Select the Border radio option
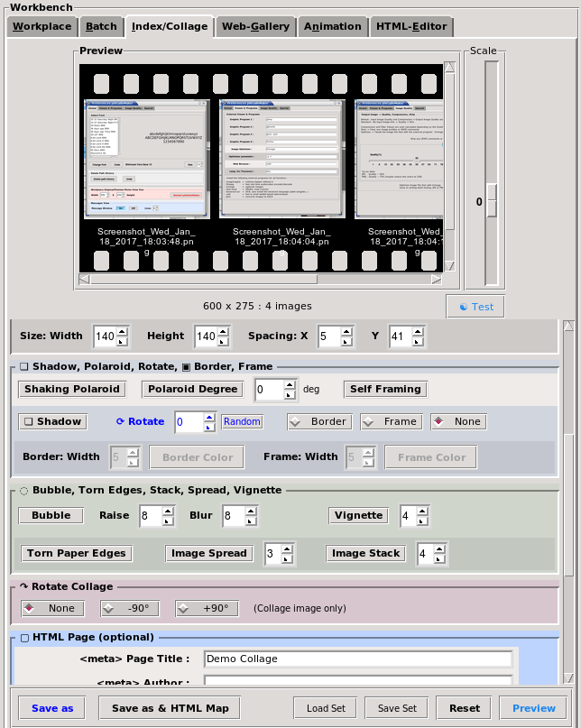The image size is (581, 728). coord(319,421)
